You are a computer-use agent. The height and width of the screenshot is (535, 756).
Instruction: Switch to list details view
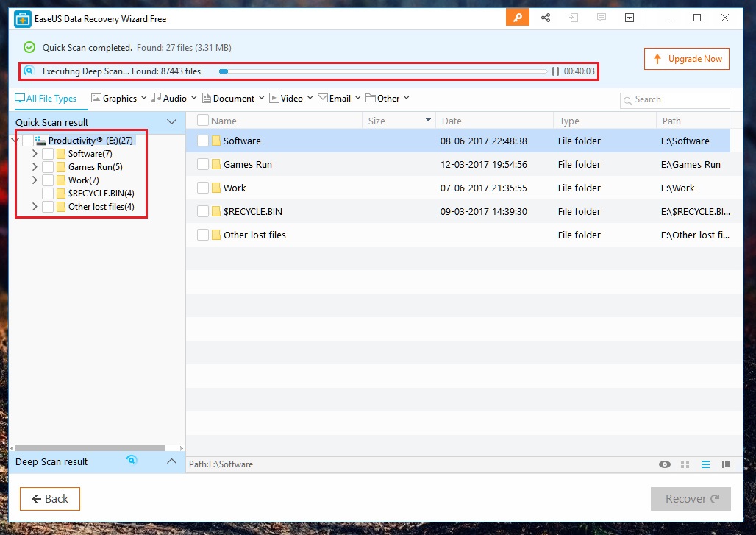(x=705, y=464)
